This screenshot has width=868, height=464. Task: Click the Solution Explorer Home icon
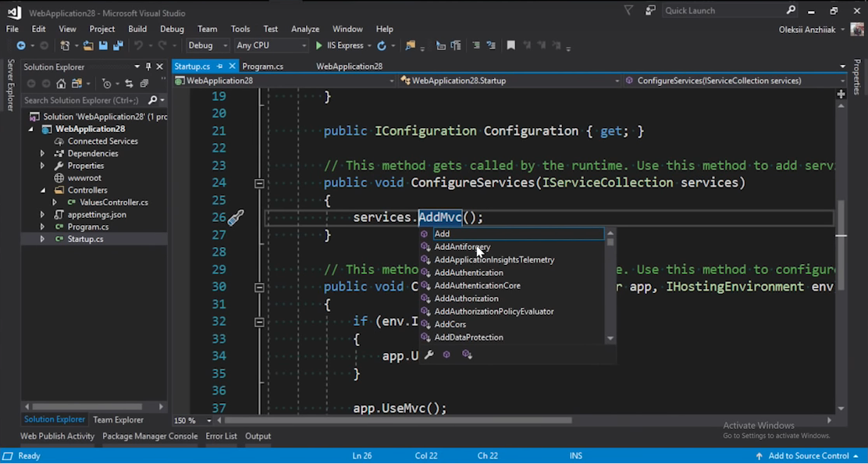click(x=61, y=84)
